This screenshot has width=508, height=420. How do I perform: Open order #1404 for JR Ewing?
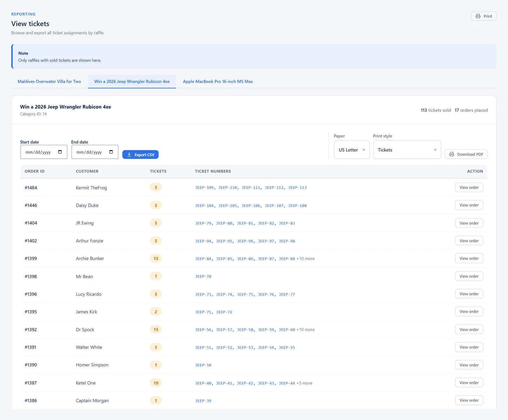[469, 223]
